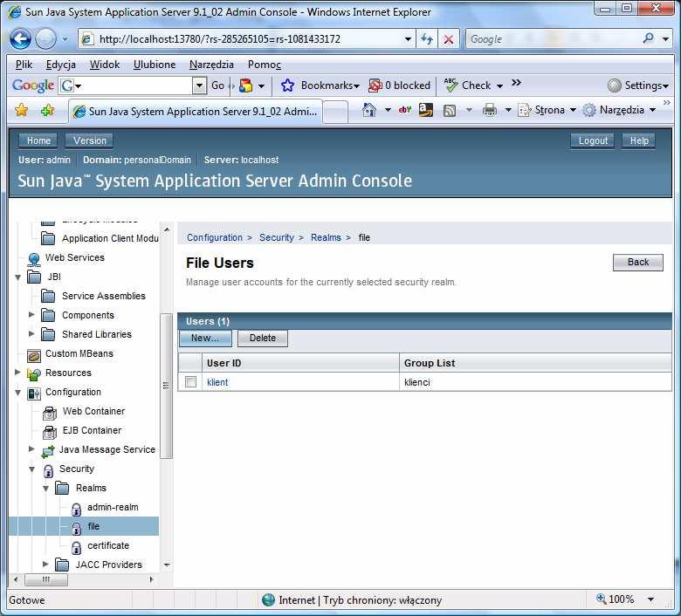Image resolution: width=681 pixels, height=616 pixels.
Task: Open the Google toolbar search dropdown
Action: [199, 86]
